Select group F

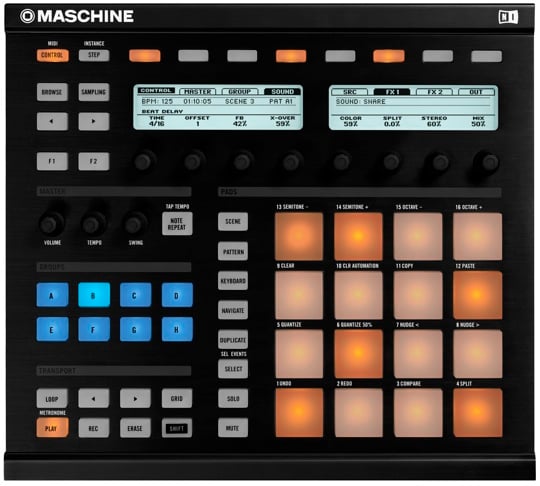pos(94,330)
